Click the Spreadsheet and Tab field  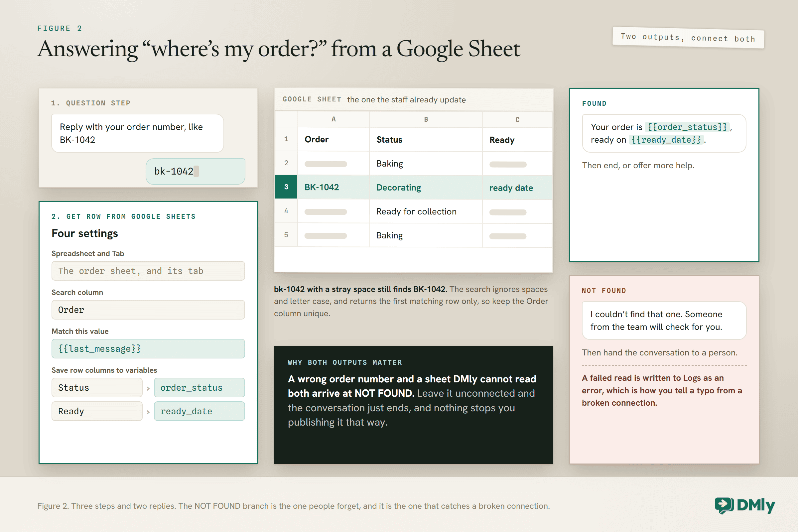coord(148,271)
